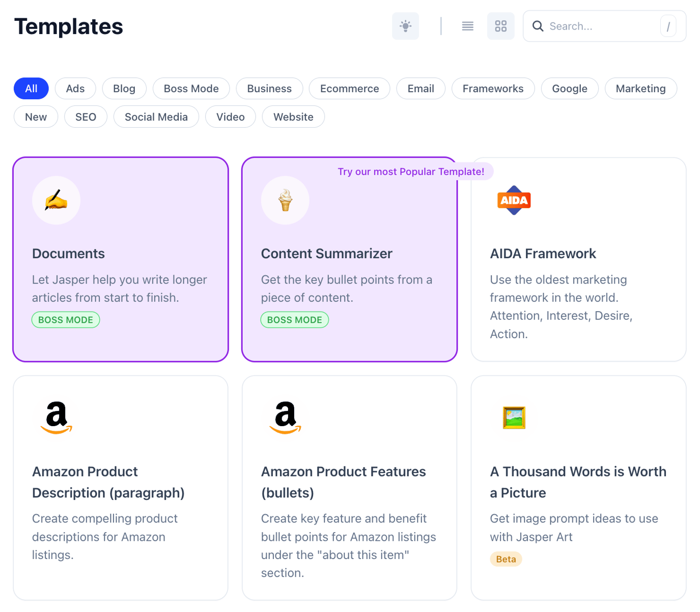Click the lightbulb suggestion icon
This screenshot has height=612, width=700.
coord(405,26)
